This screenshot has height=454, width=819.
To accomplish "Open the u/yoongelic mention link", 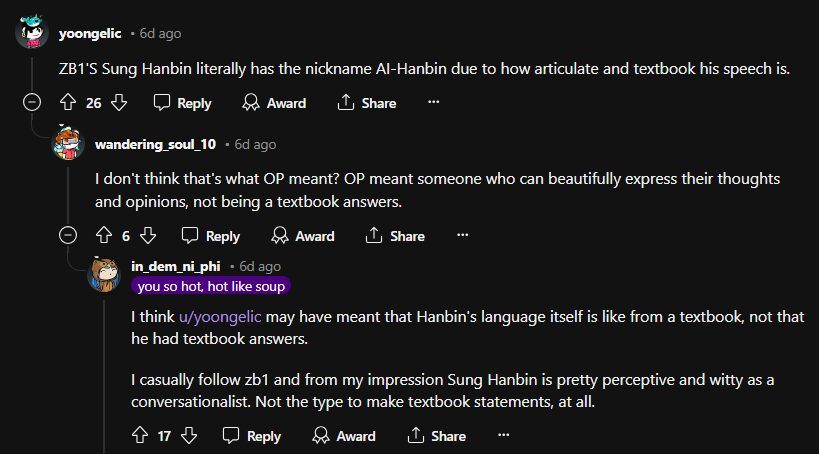I will [220, 317].
